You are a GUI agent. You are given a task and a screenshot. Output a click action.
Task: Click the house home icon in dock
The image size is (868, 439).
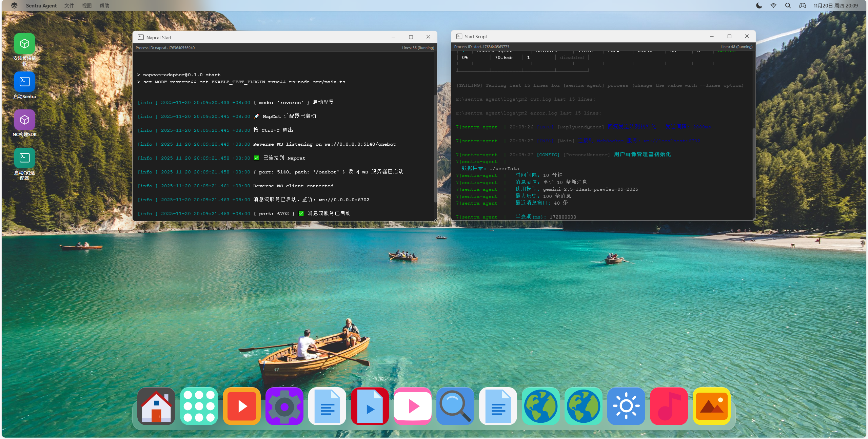pos(156,406)
